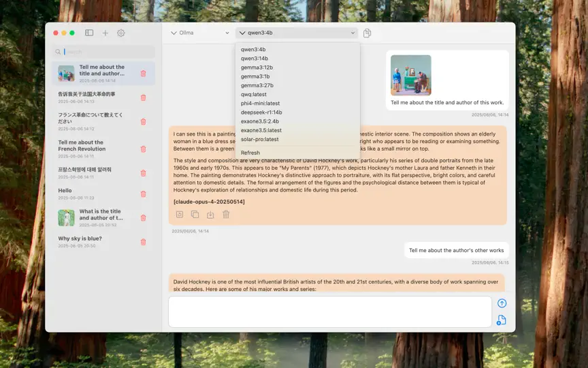The height and width of the screenshot is (368, 588).
Task: Choose gemma3:1b model
Action: pos(298,76)
